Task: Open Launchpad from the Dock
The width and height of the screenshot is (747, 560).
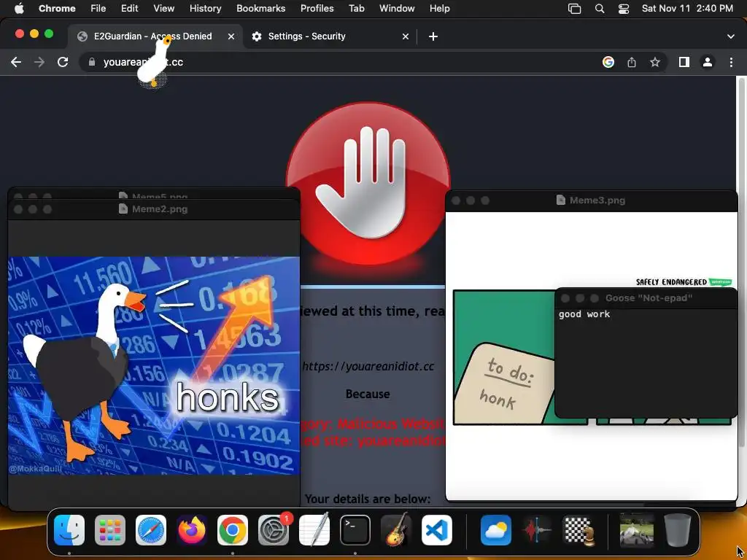Action: (110, 530)
